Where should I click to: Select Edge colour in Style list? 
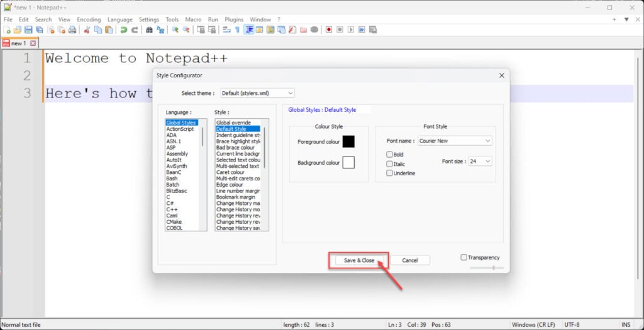click(x=230, y=185)
